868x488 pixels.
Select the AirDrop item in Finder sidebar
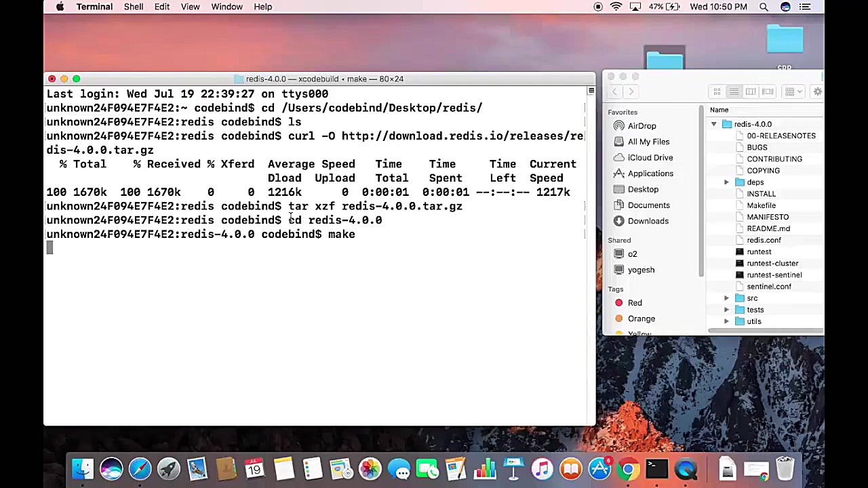click(x=642, y=125)
